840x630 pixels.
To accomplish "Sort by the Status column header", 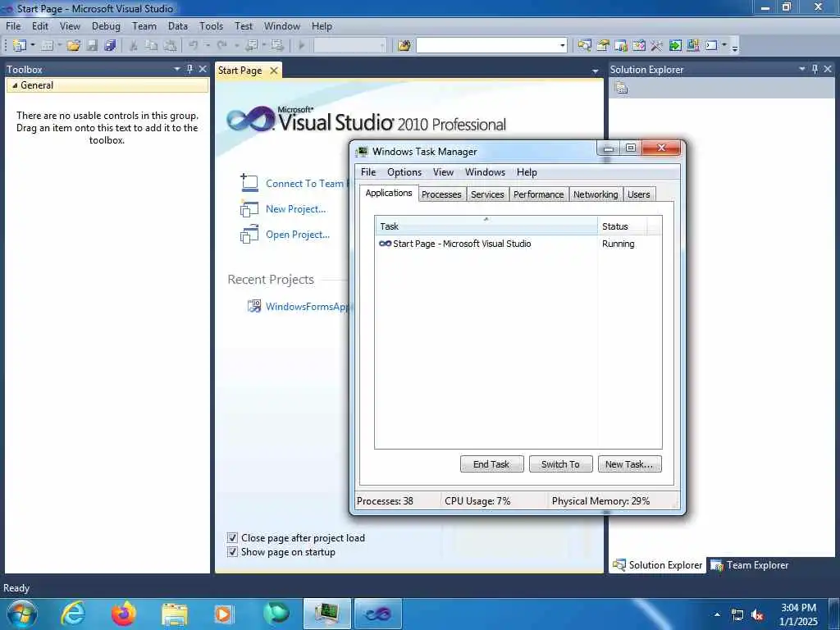I will (622, 226).
